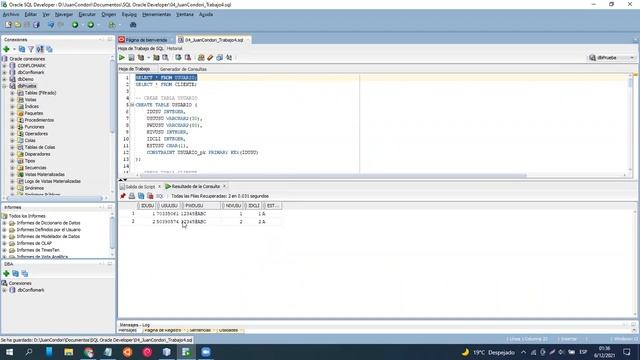This screenshot has width=640, height=360.
Task: Click the print icon in query results toolbar
Action: pos(132,196)
